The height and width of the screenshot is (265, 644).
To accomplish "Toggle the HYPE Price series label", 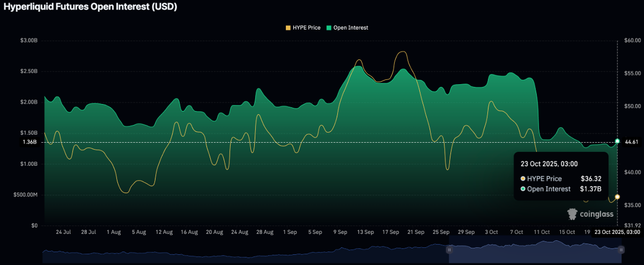I will click(x=307, y=27).
